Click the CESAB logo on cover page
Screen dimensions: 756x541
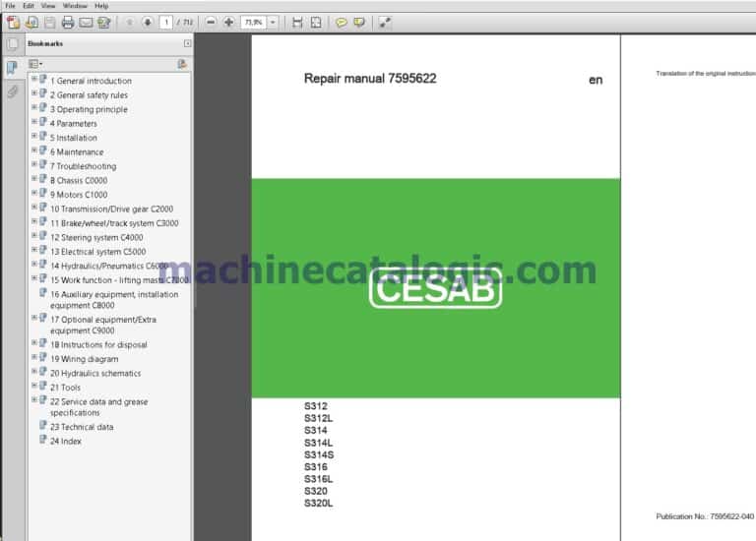(435, 288)
